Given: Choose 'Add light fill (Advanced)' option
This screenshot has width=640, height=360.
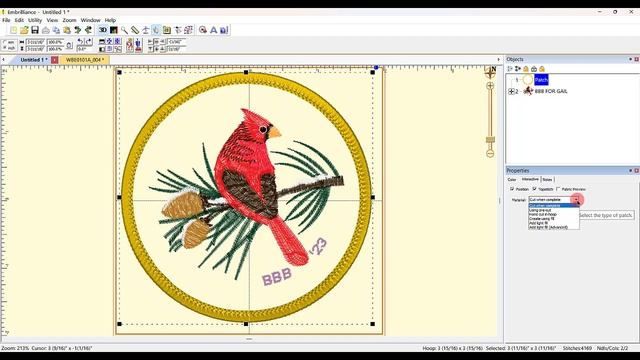Looking at the screenshot, I should tap(554, 227).
